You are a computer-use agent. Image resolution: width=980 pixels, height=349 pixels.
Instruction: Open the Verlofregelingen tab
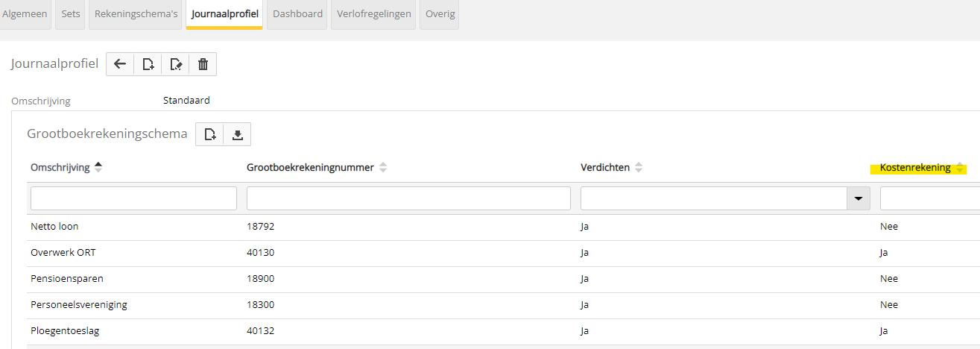click(373, 14)
